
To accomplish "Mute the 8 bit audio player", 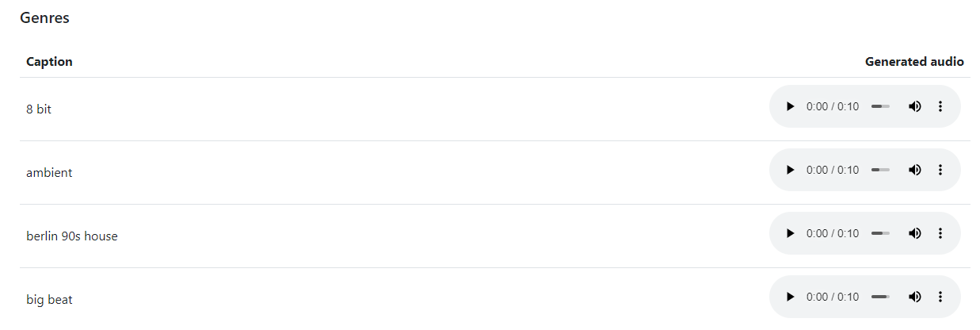I will point(914,106).
